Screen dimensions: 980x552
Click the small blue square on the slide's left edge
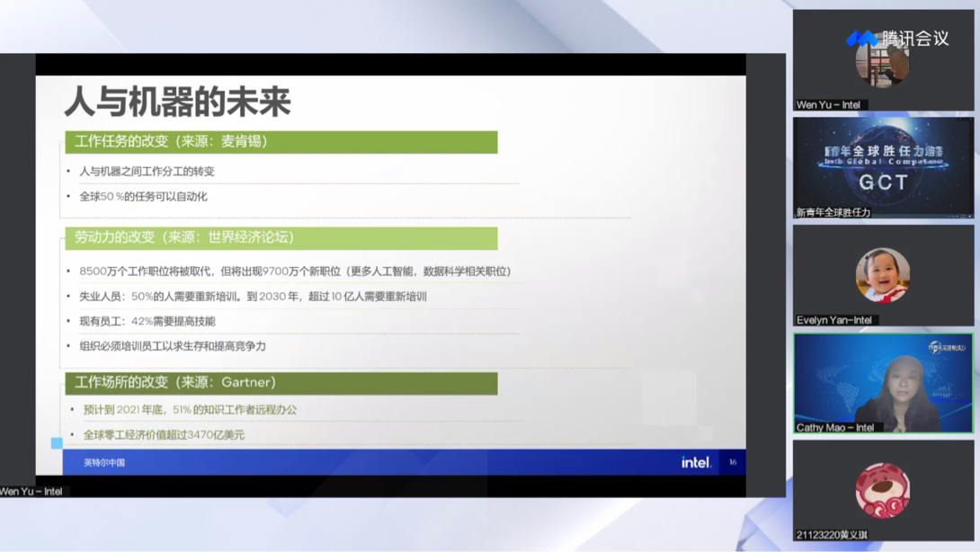[57, 442]
